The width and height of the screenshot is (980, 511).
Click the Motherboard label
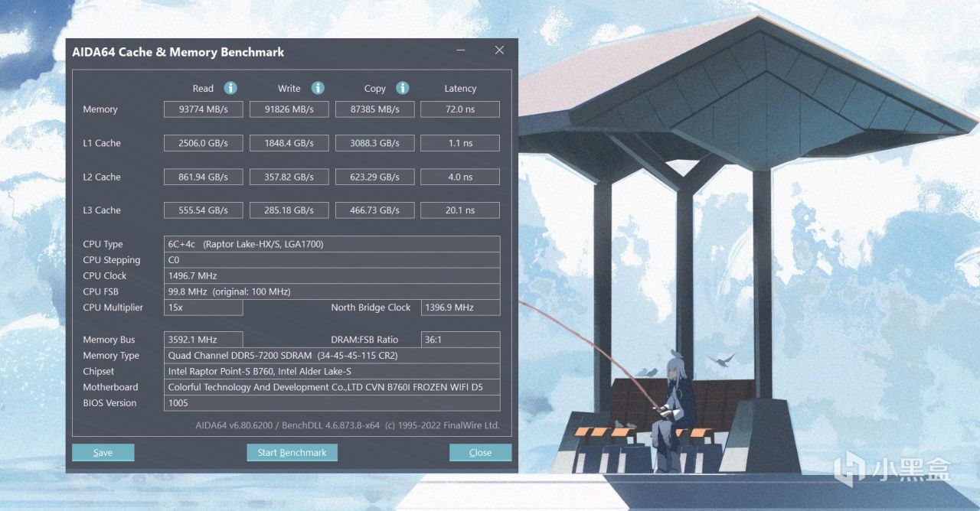pyautogui.click(x=110, y=387)
